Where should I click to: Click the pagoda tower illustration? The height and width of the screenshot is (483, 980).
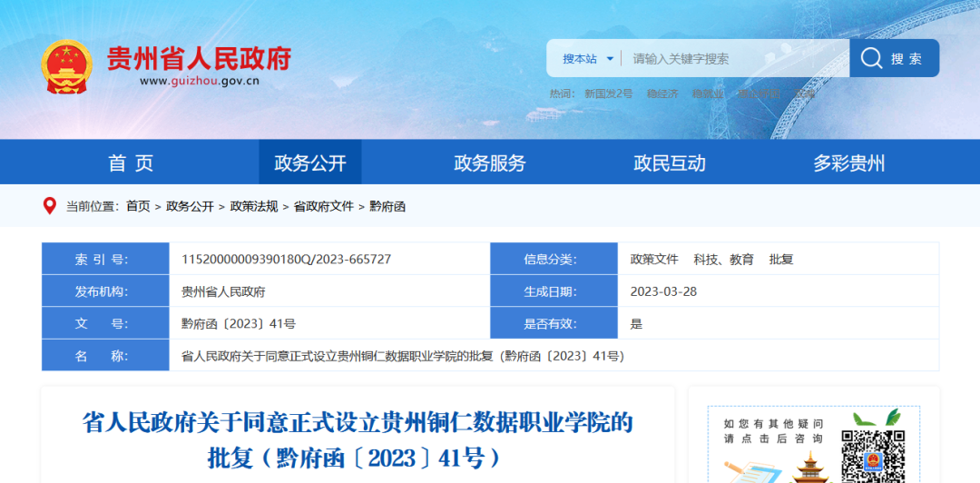point(809,468)
